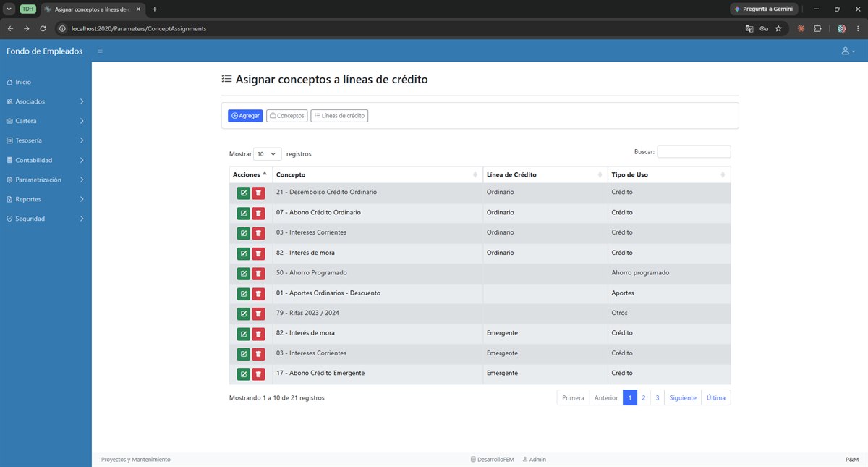The height and width of the screenshot is (467, 868).
Task: Expand the Tesorería sidebar menu
Action: coord(46,140)
